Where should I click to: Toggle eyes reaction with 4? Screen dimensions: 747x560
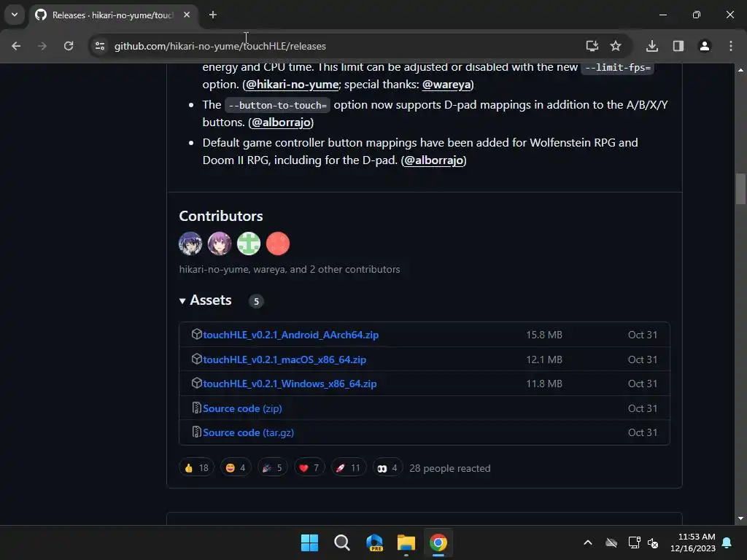(387, 467)
